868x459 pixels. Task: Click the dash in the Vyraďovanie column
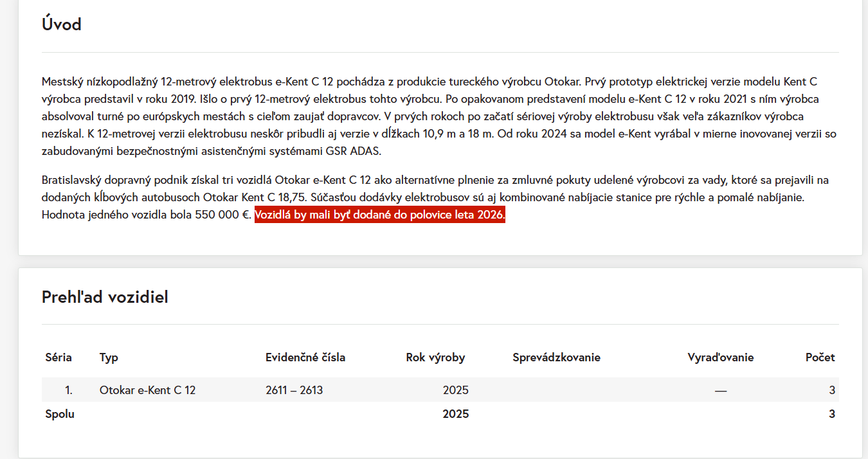pos(720,390)
